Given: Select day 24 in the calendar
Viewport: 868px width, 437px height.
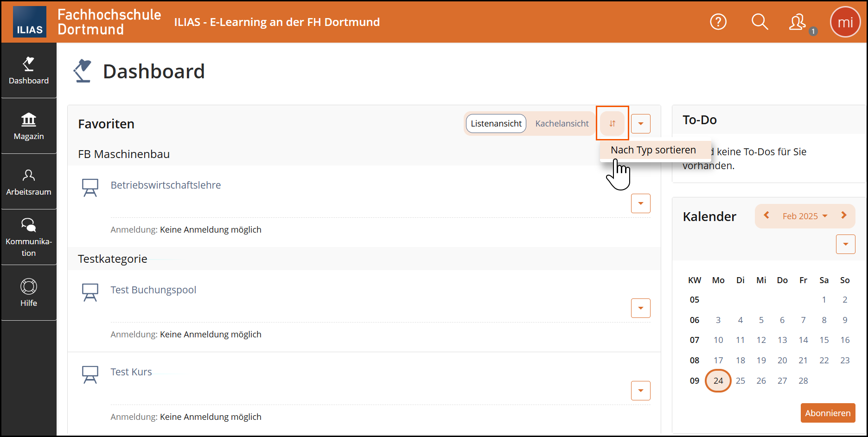Looking at the screenshot, I should click(x=718, y=381).
